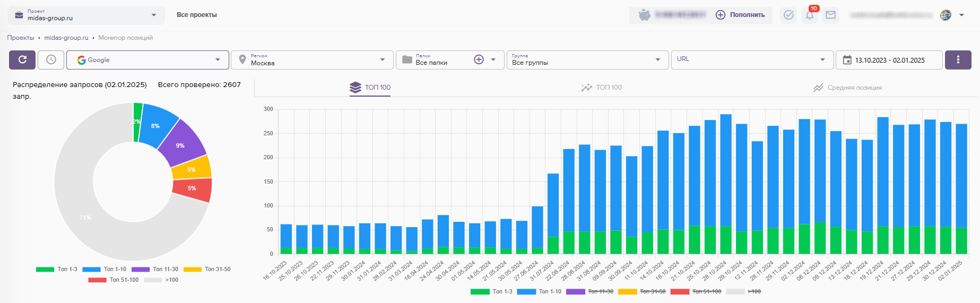This screenshot has height=303, width=980.
Task: Open the schedule clock icon
Action: point(51,60)
